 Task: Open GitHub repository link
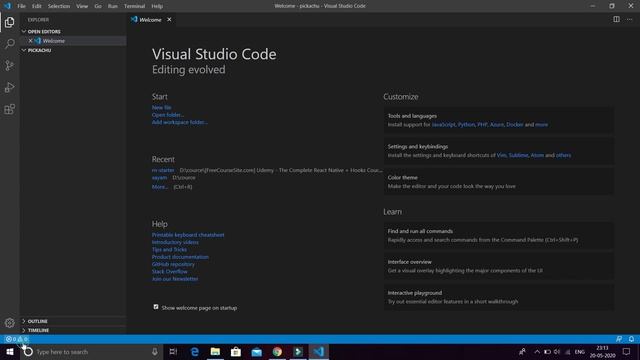tap(173, 264)
